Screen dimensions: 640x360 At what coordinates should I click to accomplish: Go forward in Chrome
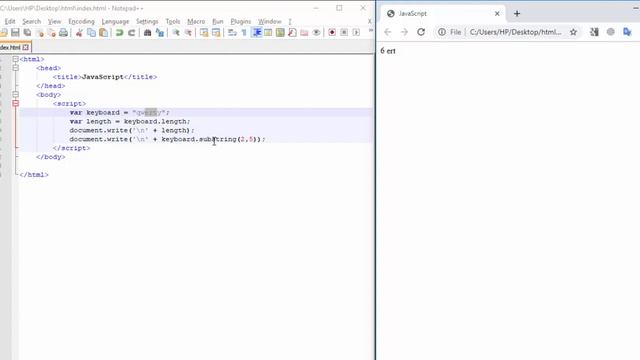404,32
